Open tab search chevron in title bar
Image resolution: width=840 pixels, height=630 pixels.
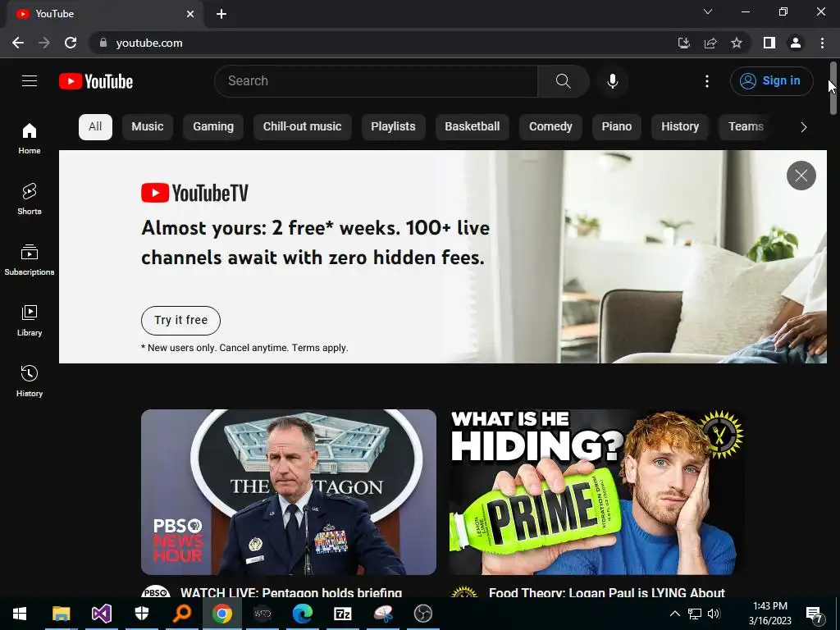tap(708, 11)
